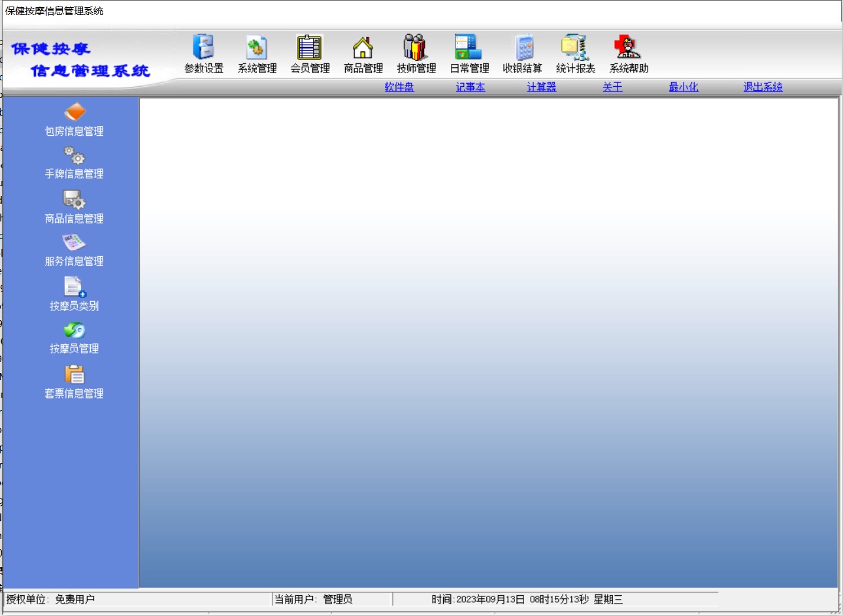Click the 系统管理 toolbar icon
The image size is (843, 616).
click(257, 48)
